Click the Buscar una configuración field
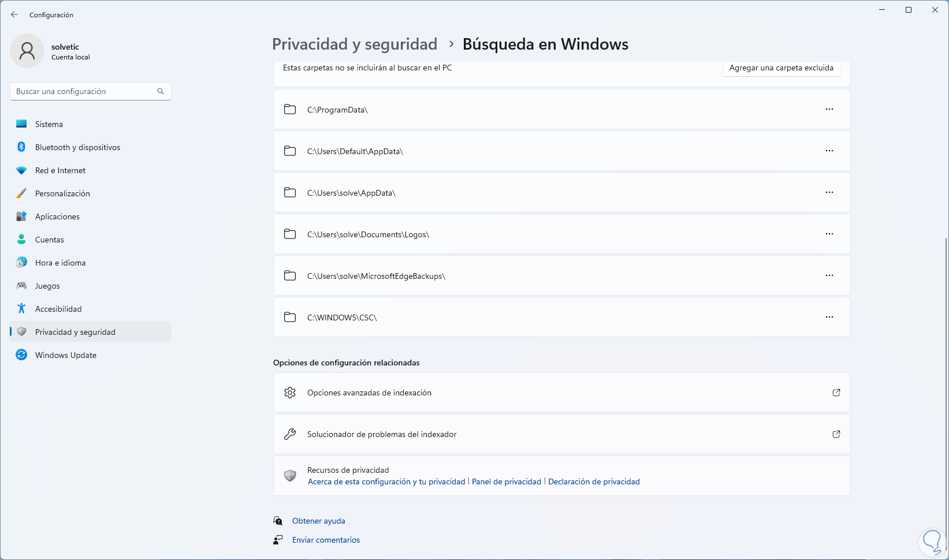Screen dimensions: 949x560 pos(84,91)
